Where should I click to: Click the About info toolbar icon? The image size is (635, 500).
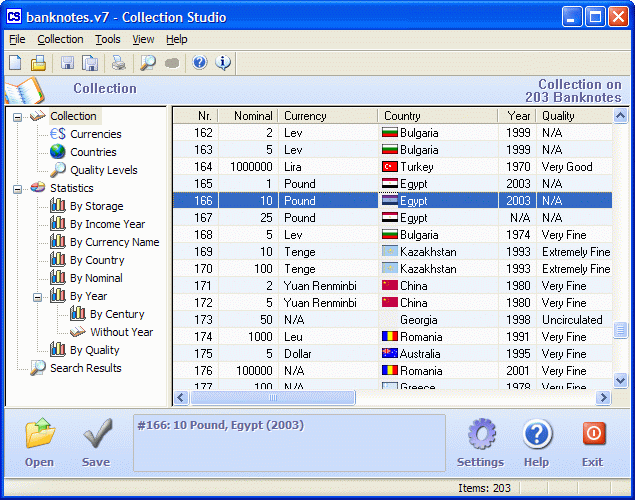click(223, 62)
